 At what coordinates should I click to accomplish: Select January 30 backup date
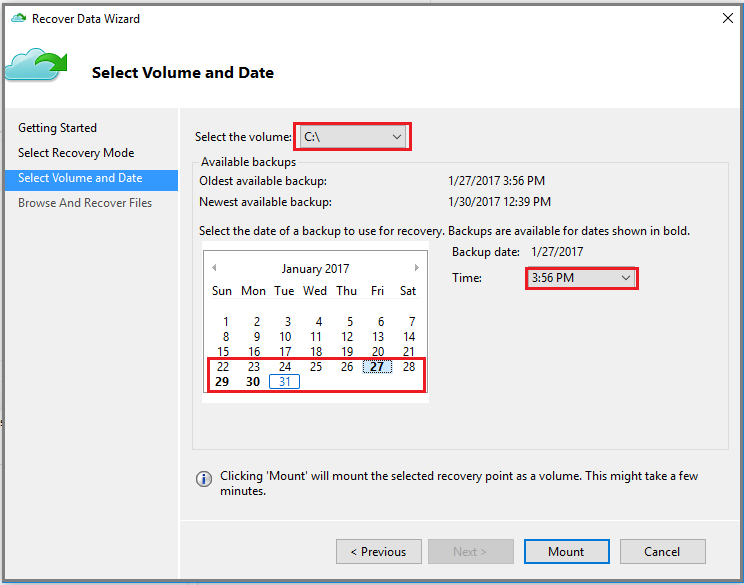point(253,381)
